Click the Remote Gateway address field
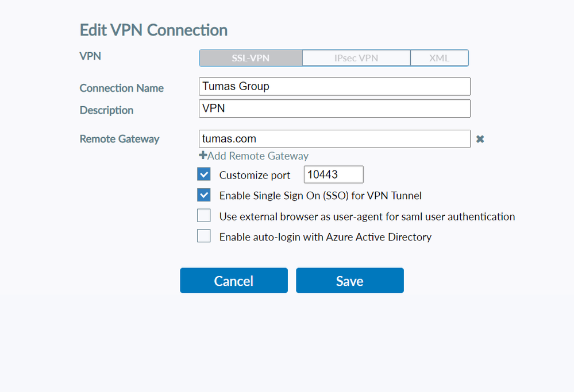The height and width of the screenshot is (392, 574). click(334, 139)
